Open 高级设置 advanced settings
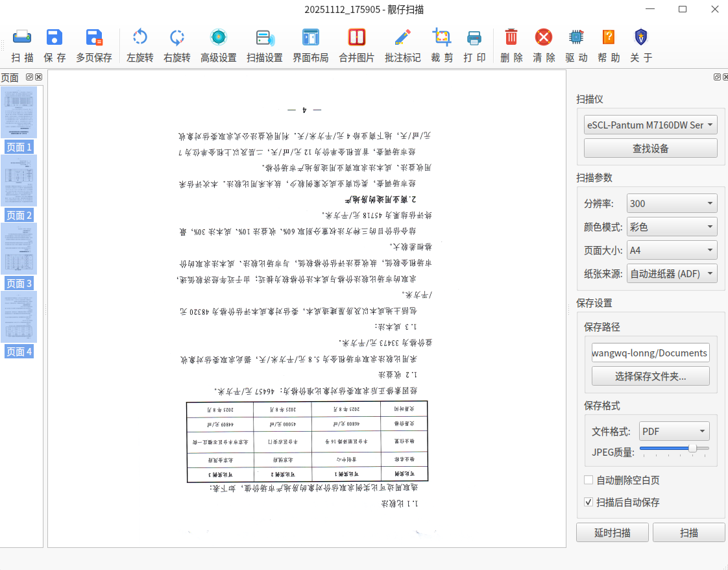 (218, 45)
